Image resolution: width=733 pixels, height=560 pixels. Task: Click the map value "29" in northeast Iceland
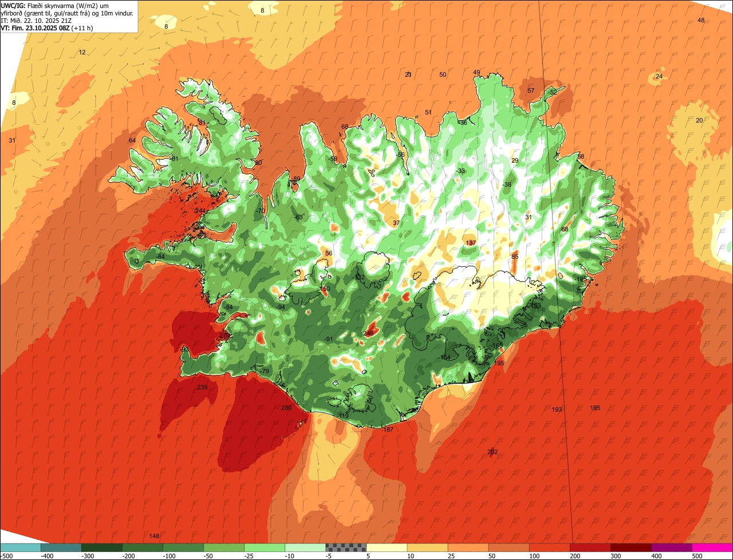pos(515,160)
